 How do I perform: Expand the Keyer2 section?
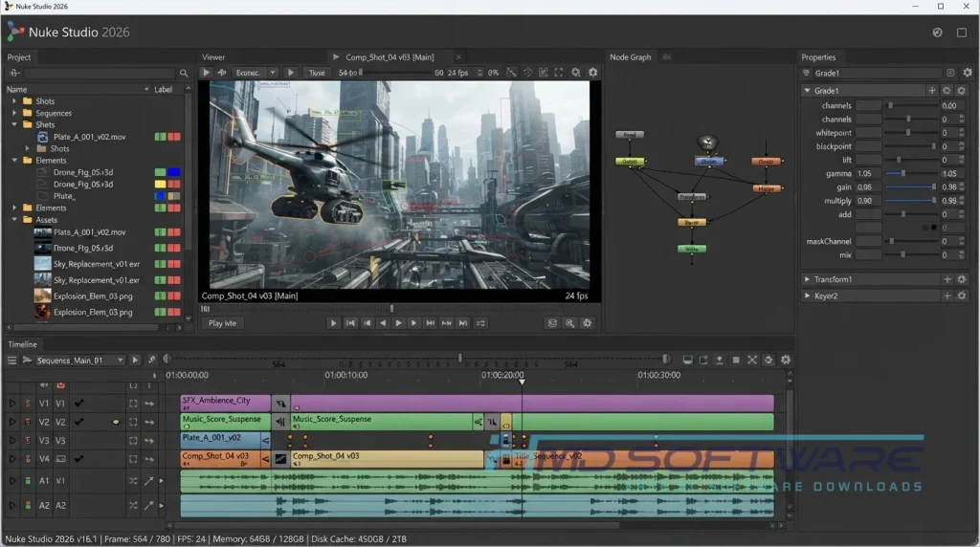807,295
